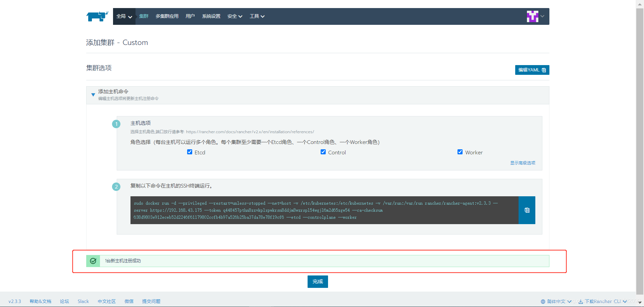
Task: Open the 论坛 forum footer link
Action: coord(64,301)
